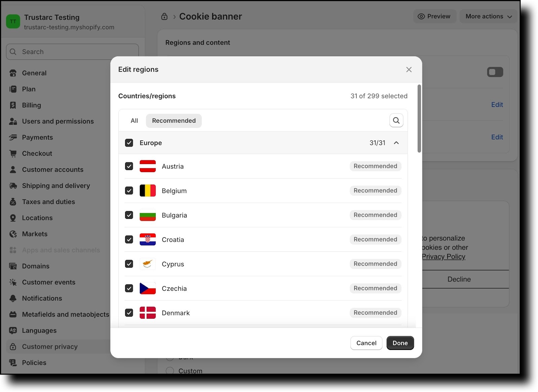The width and height of the screenshot is (538, 392).
Task: Open General settings in sidebar
Action: point(34,73)
